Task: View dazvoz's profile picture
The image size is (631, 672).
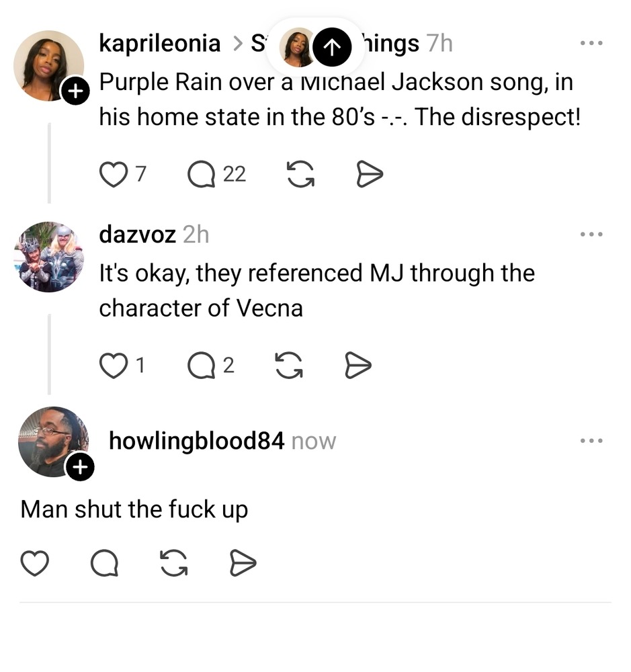Action: pyautogui.click(x=49, y=257)
